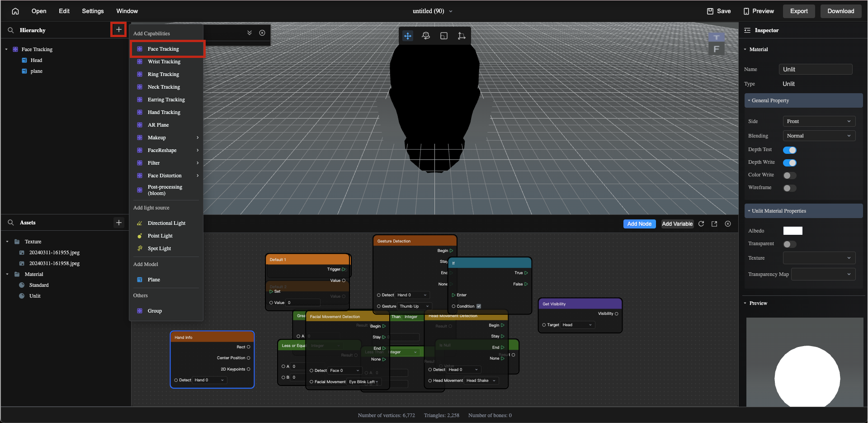
Task: Toggle Depth Write switch
Action: click(x=790, y=163)
